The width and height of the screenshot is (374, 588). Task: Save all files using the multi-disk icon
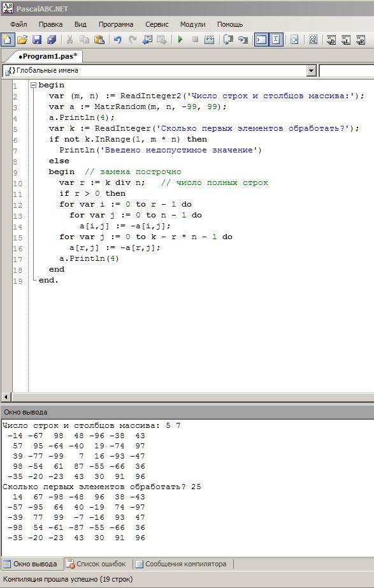pyautogui.click(x=52, y=40)
